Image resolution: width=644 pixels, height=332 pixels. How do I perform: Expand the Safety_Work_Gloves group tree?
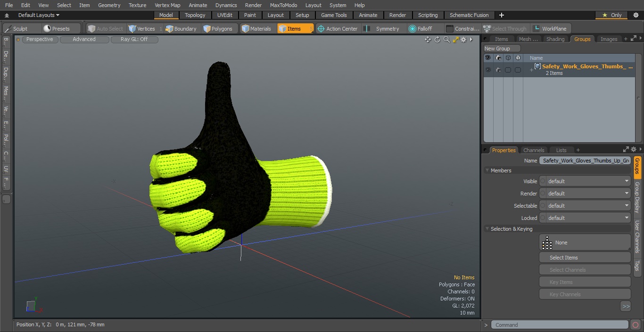531,70
